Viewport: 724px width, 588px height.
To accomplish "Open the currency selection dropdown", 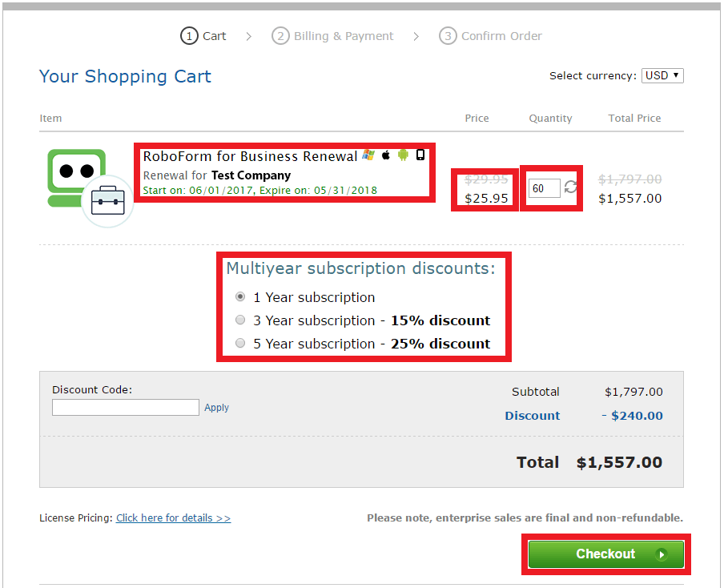I will pos(662,75).
